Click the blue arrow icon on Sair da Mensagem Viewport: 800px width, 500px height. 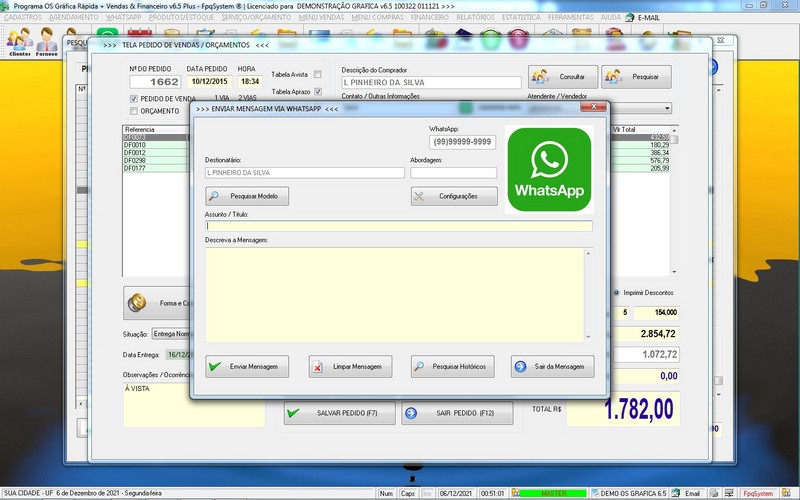pos(520,366)
